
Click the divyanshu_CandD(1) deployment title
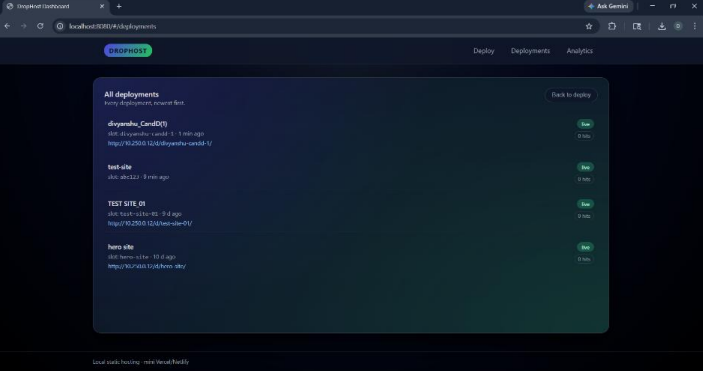pos(137,123)
